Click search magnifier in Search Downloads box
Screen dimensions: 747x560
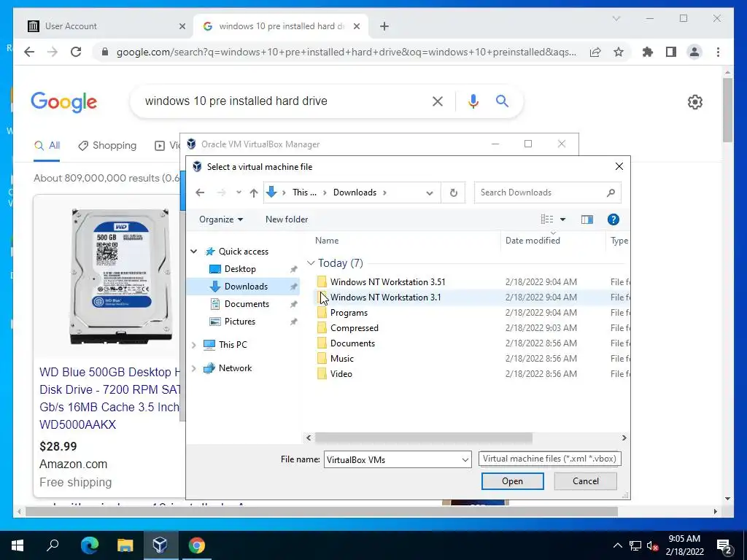click(x=611, y=192)
